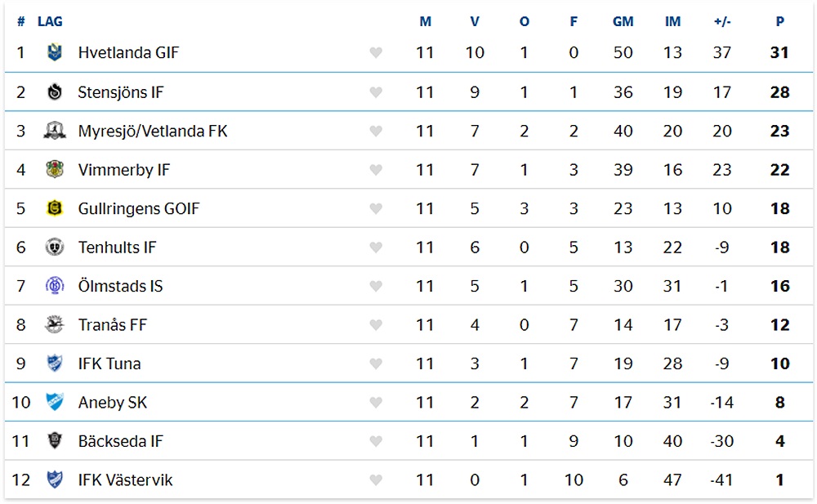Click the Stensjöns IF team logo
Image resolution: width=817 pixels, height=504 pixels.
click(55, 91)
